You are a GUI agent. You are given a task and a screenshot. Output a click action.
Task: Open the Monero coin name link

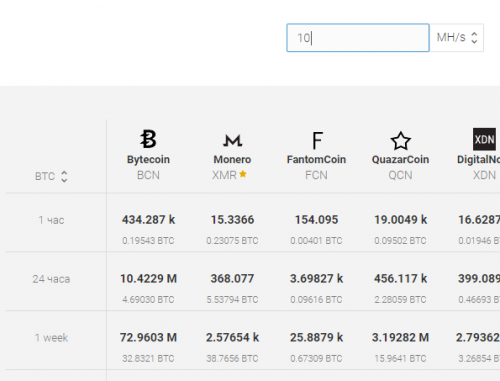click(x=232, y=160)
